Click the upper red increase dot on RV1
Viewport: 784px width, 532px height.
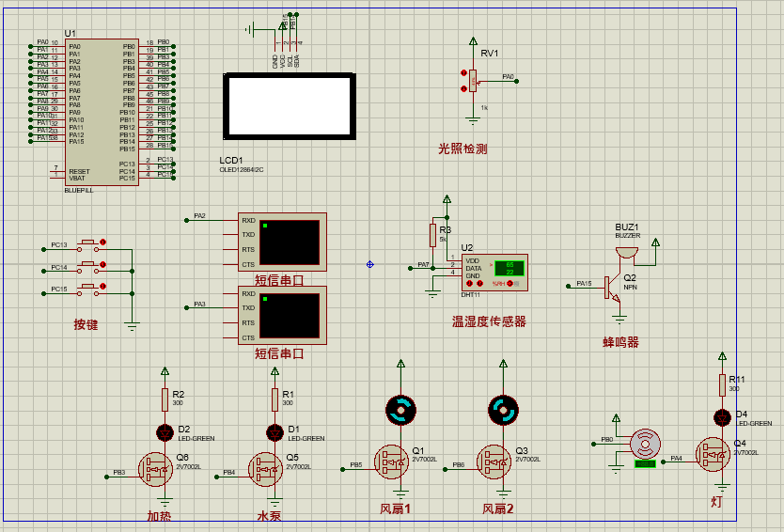pyautogui.click(x=463, y=73)
